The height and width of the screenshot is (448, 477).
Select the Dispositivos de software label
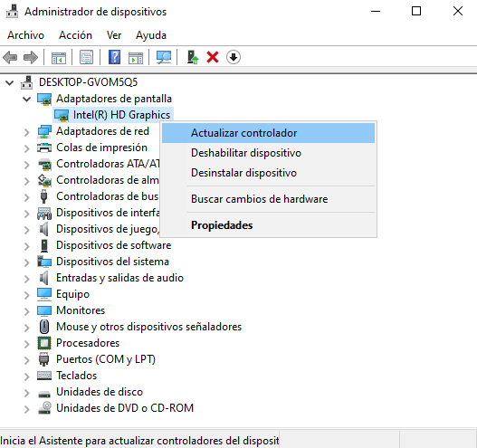click(x=113, y=245)
